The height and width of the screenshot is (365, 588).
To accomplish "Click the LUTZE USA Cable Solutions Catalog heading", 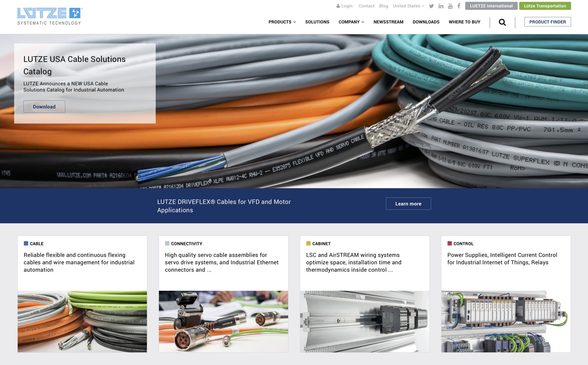I will [74, 65].
